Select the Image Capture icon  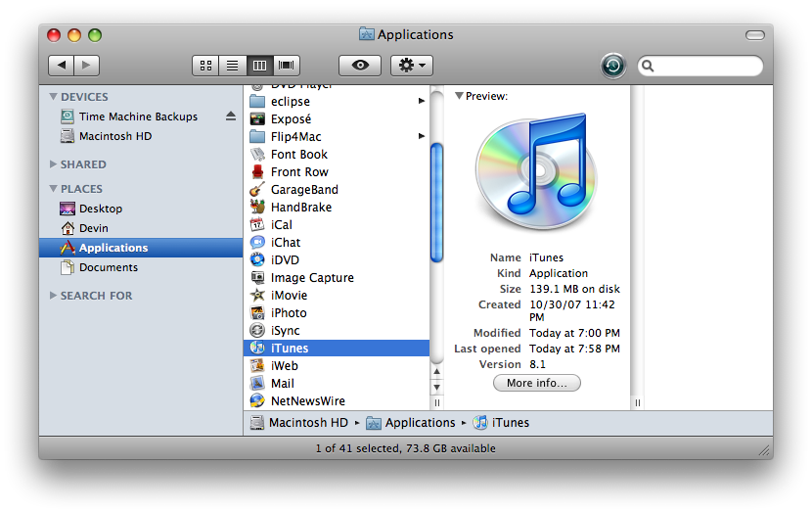(x=257, y=277)
